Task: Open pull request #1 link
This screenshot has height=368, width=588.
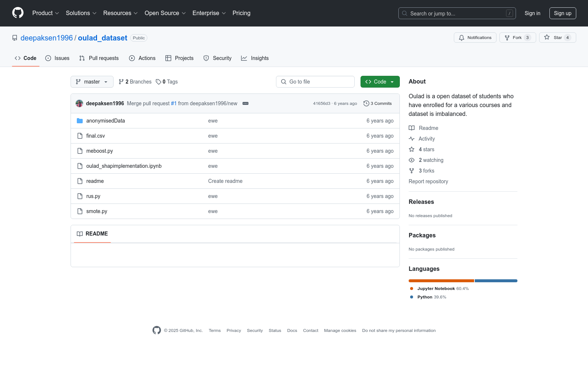Action: pyautogui.click(x=174, y=103)
